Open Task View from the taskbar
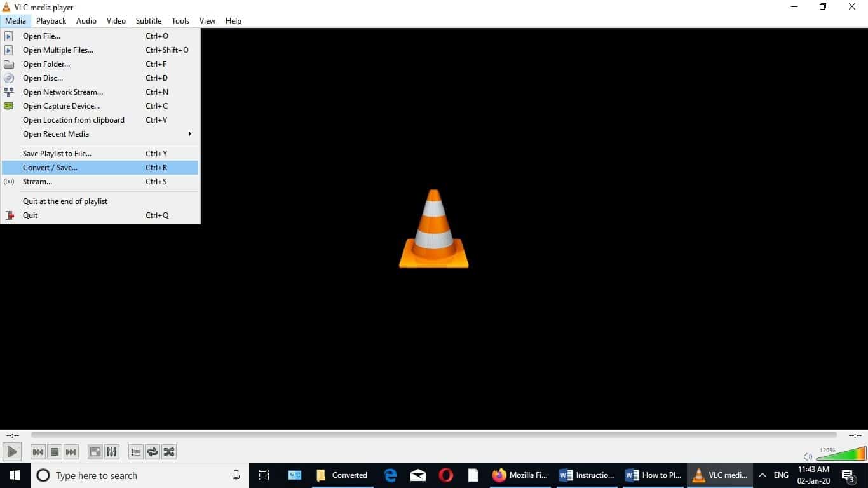Screen dimensions: 868x488 click(264, 475)
